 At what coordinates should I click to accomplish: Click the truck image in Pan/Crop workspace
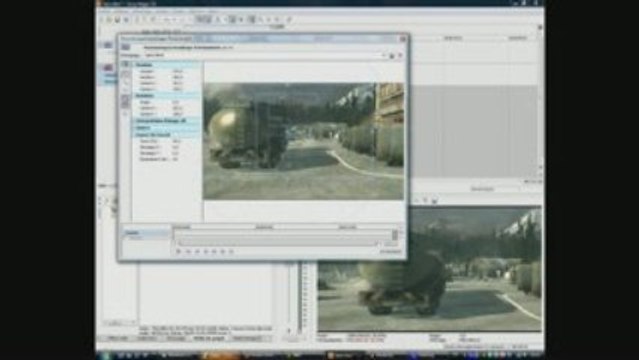tap(303, 141)
